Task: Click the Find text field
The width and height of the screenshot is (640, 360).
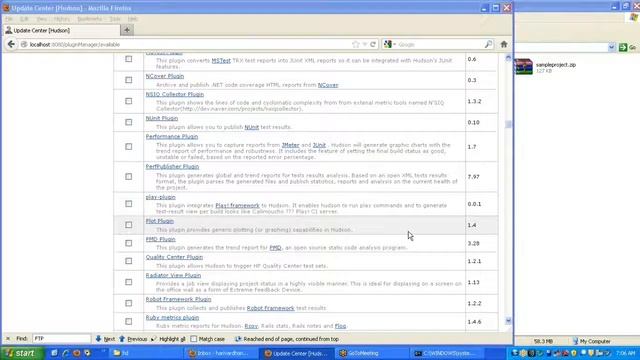Action: [62, 338]
